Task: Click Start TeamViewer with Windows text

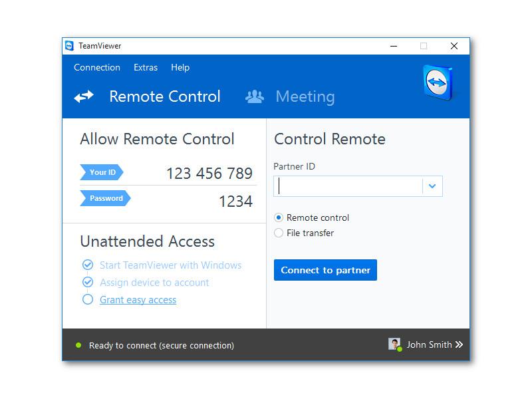Action: point(171,265)
